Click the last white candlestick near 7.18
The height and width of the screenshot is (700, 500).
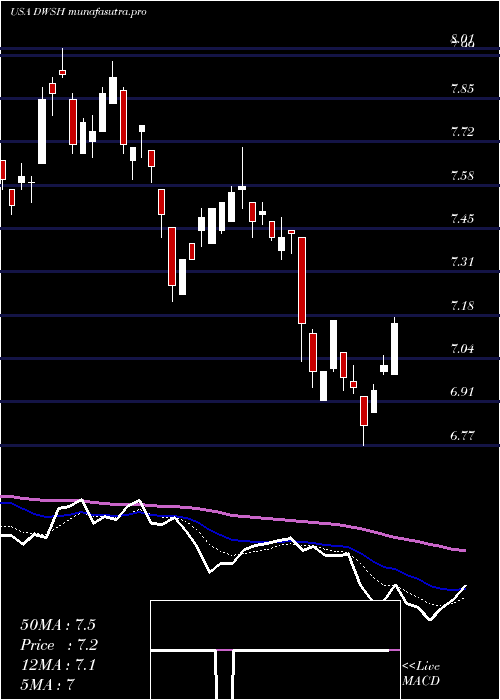395,349
